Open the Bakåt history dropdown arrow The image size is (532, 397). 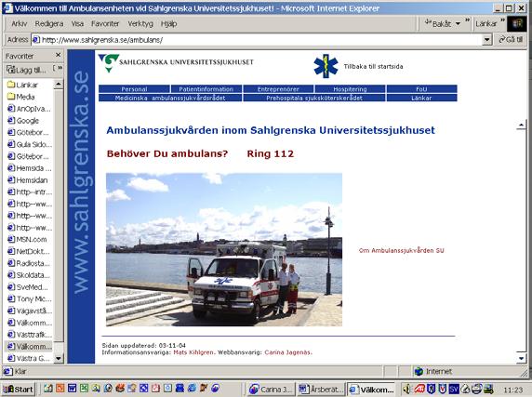pos(458,24)
